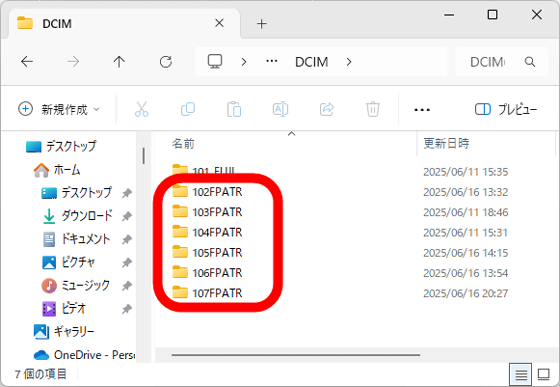The image size is (560, 387).
Task: Switch to large icons view in status bar
Action: point(544,375)
